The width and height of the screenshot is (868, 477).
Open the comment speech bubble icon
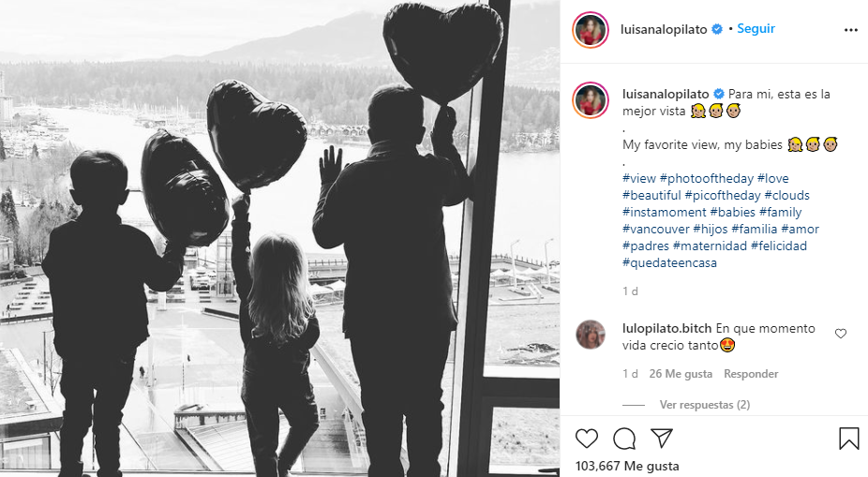[624, 439]
